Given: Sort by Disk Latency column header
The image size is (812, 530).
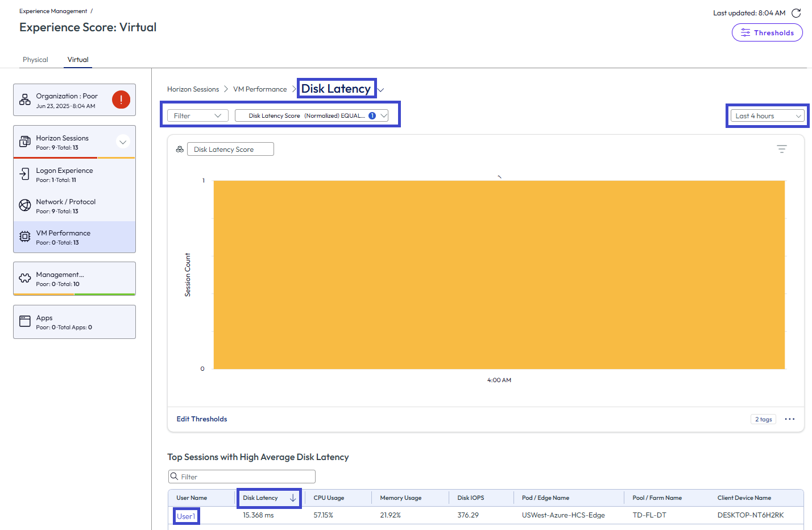Looking at the screenshot, I should [x=260, y=498].
